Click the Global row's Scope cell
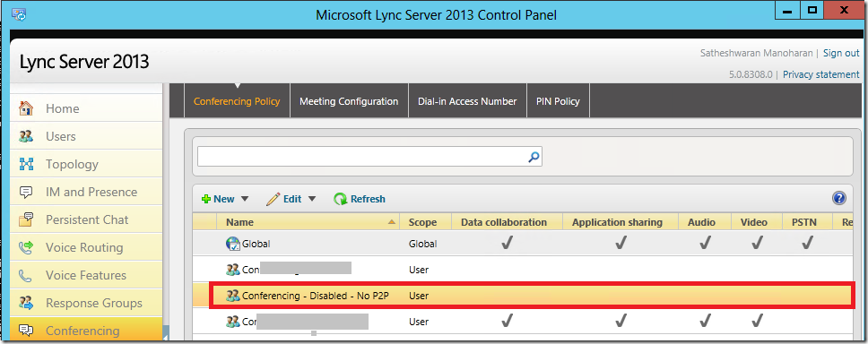 [x=422, y=244]
